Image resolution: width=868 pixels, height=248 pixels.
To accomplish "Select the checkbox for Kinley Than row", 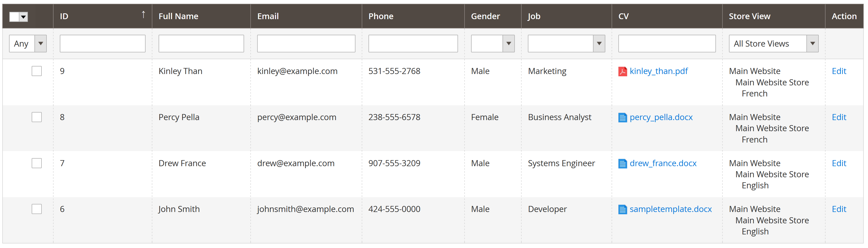I will [37, 71].
